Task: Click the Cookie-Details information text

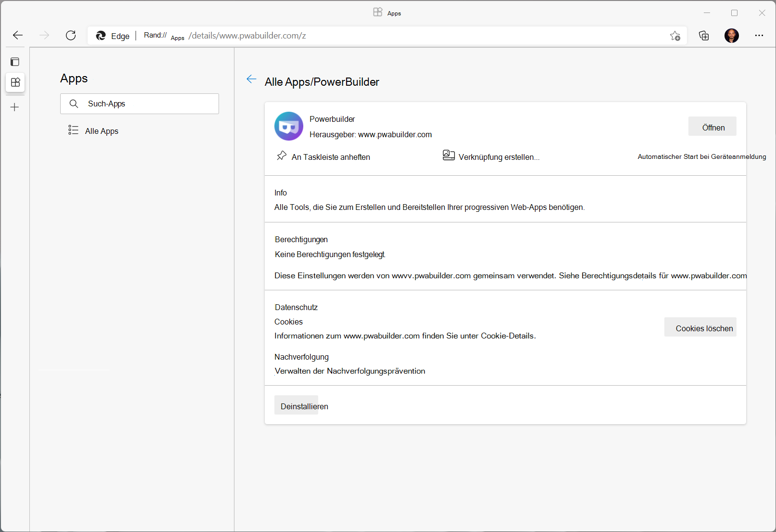Action: click(x=405, y=336)
